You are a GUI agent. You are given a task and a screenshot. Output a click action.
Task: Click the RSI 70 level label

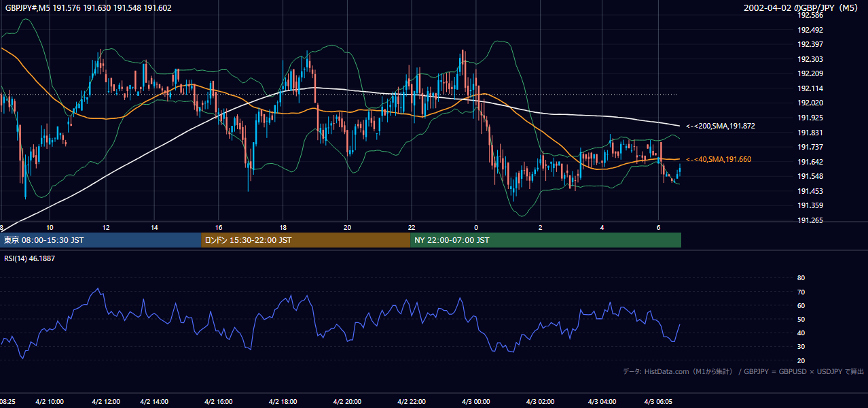click(x=801, y=292)
